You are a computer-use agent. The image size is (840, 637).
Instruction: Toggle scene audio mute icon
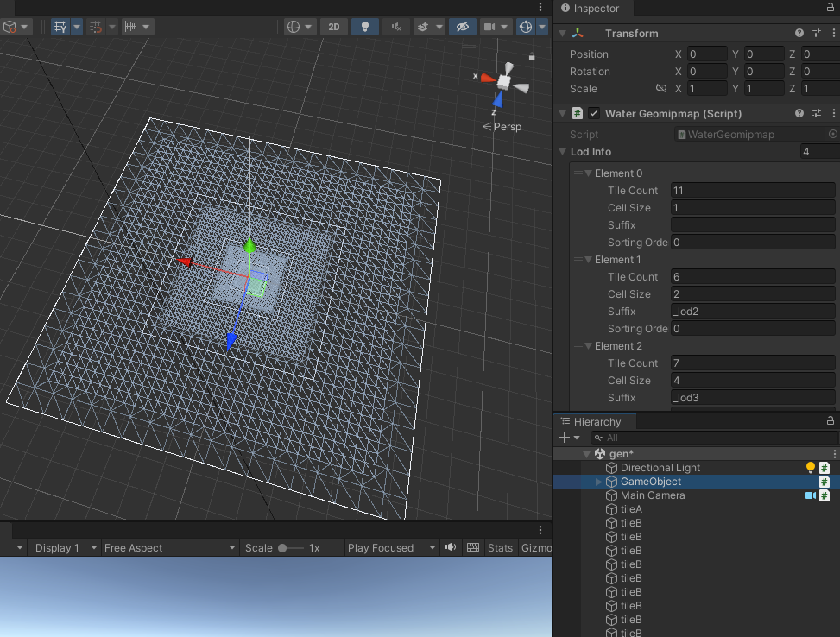point(396,27)
